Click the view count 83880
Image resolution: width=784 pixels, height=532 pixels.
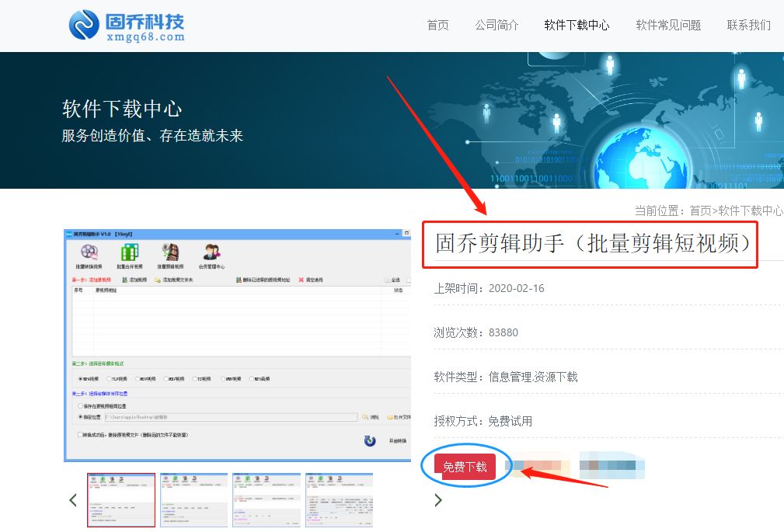[503, 332]
